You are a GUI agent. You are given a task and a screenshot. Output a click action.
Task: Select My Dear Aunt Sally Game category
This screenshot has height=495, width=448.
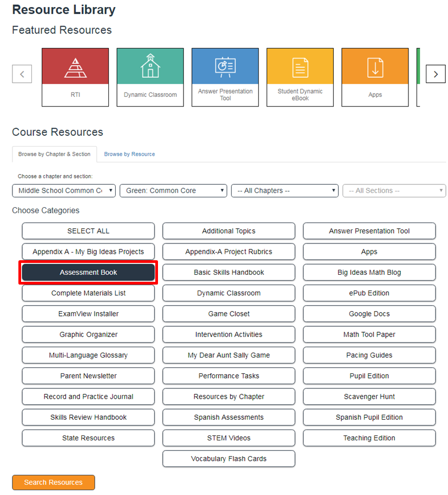[229, 355]
